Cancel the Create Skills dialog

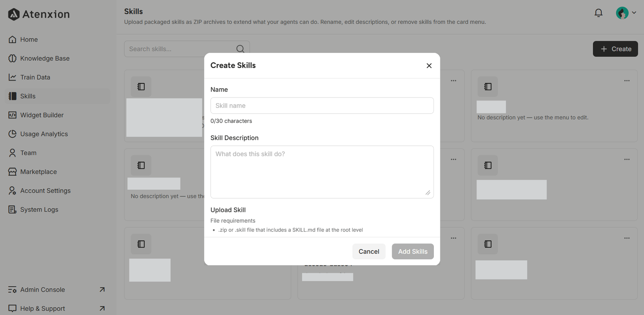[x=369, y=251]
